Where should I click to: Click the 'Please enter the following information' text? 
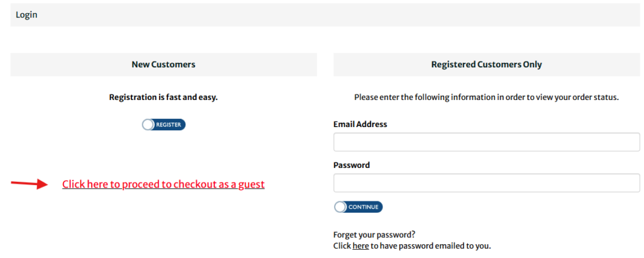pyautogui.click(x=486, y=98)
